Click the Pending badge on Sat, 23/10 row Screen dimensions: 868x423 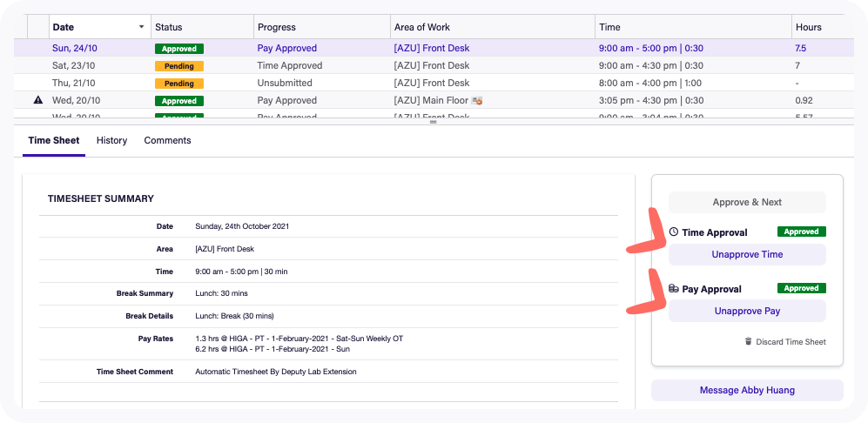click(x=179, y=66)
